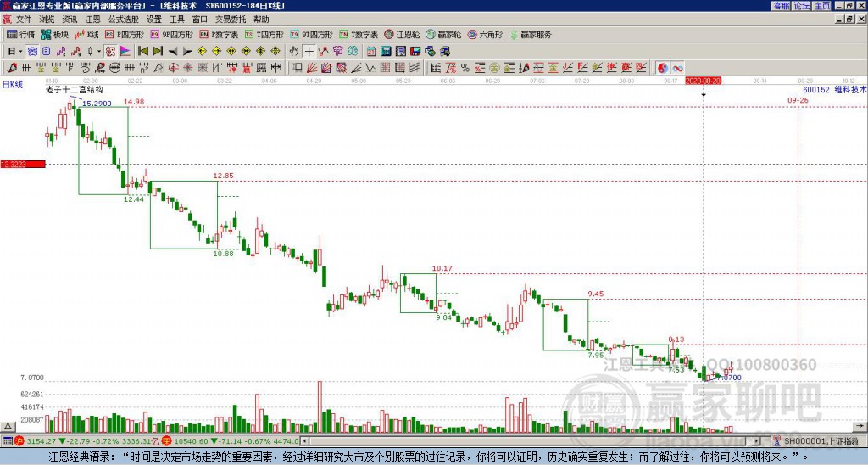Open the 江恩 menu
Viewport: 868px width, 465px height.
point(92,20)
